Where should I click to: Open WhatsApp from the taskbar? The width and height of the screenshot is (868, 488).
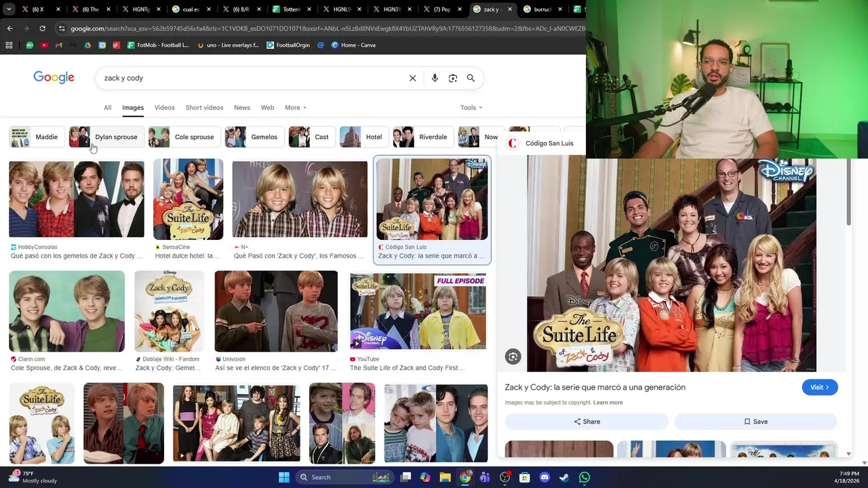pyautogui.click(x=585, y=477)
